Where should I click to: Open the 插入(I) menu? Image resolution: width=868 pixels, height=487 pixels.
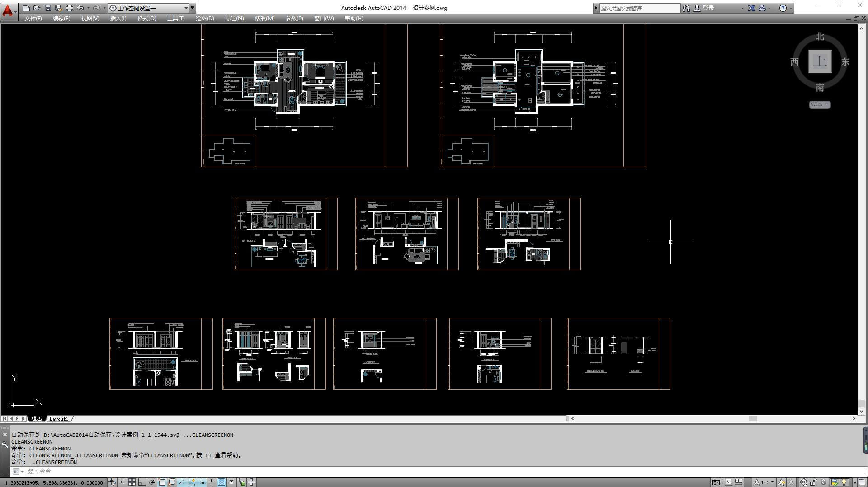118,19
